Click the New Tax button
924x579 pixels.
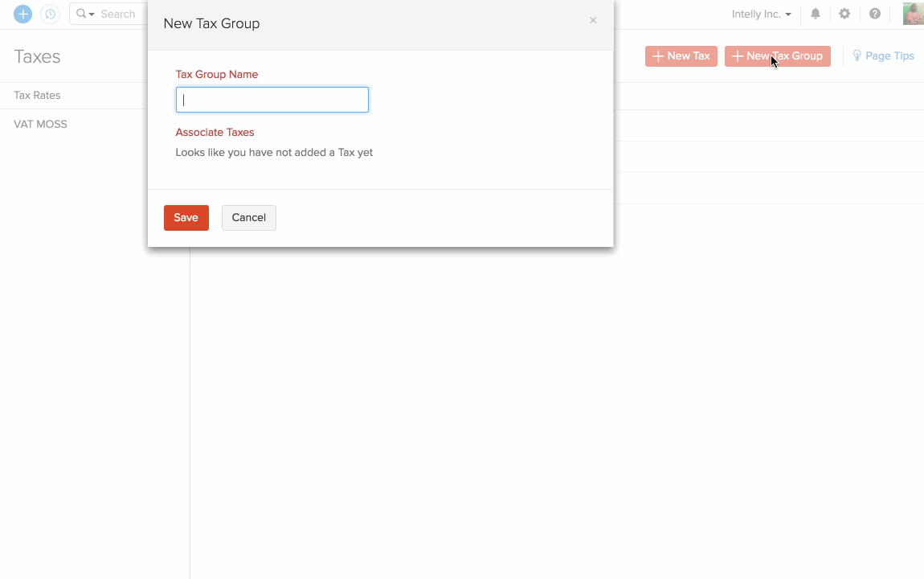click(x=681, y=55)
